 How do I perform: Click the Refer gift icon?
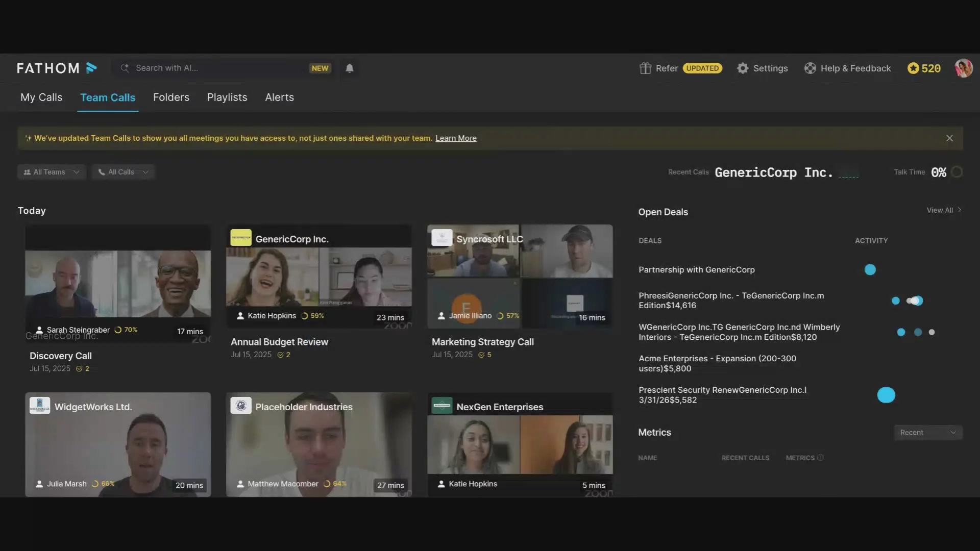pyautogui.click(x=645, y=68)
